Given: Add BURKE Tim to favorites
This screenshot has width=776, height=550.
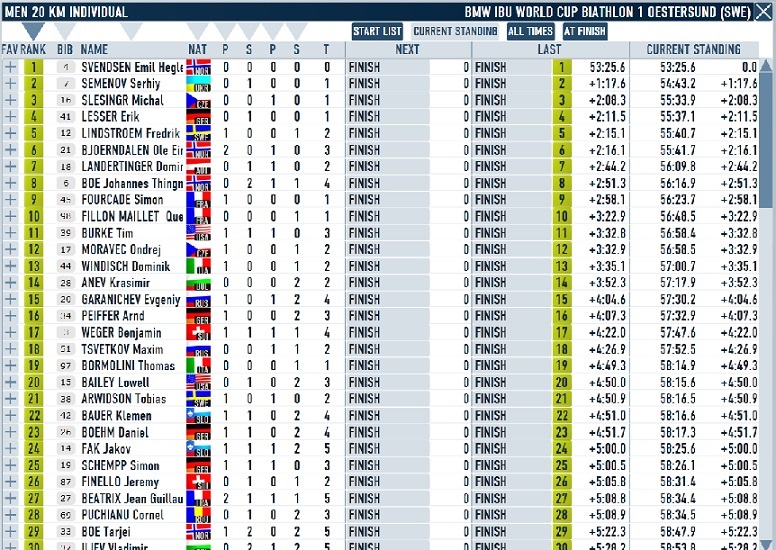Looking at the screenshot, I should tap(10, 233).
